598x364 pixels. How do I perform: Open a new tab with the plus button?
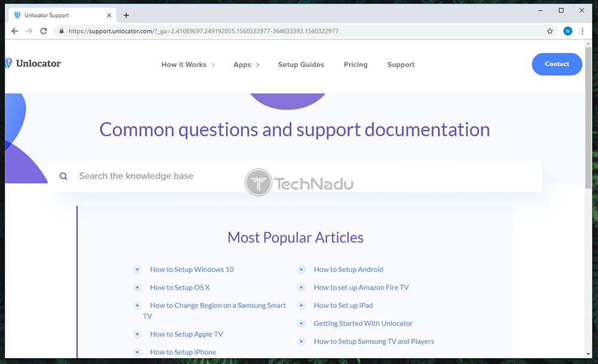point(126,16)
